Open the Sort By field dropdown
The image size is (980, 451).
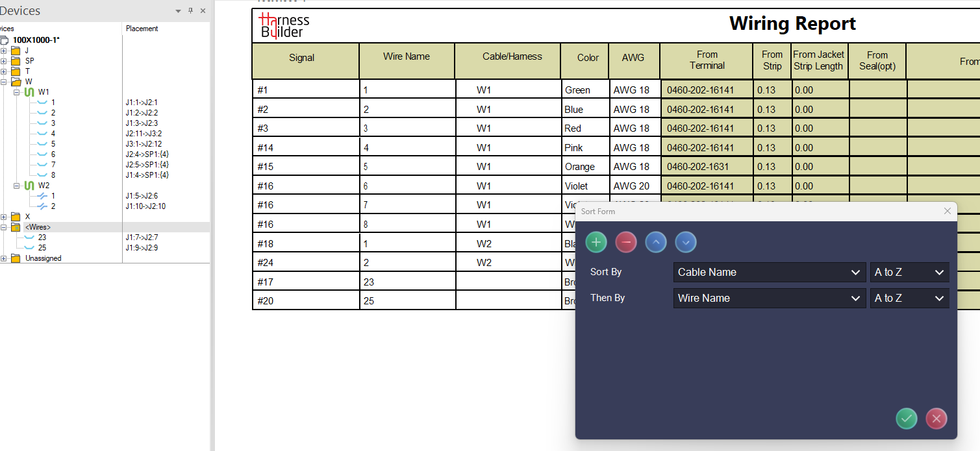tap(770, 273)
